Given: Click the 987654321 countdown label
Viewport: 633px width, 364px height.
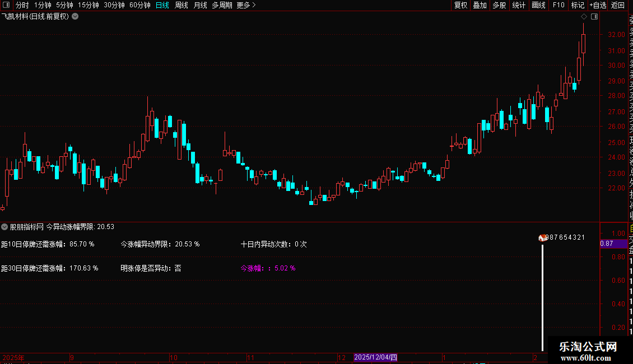Looking at the screenshot, I should [x=565, y=237].
